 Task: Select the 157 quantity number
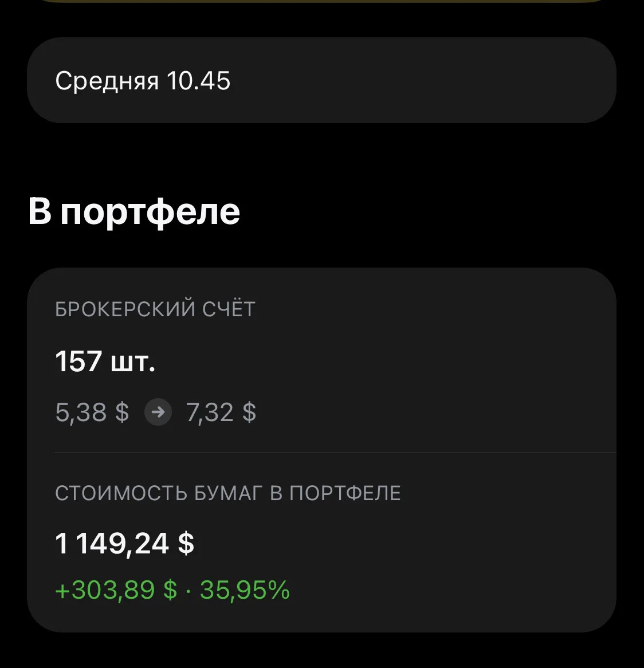79,361
